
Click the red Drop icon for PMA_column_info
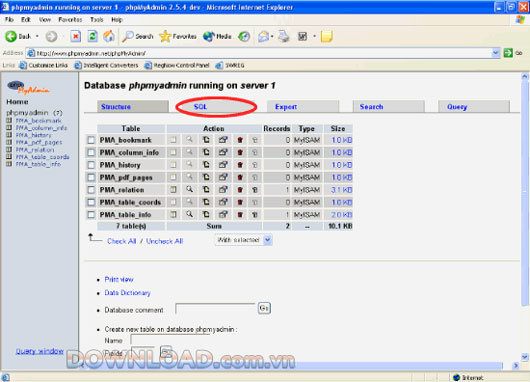click(x=240, y=152)
